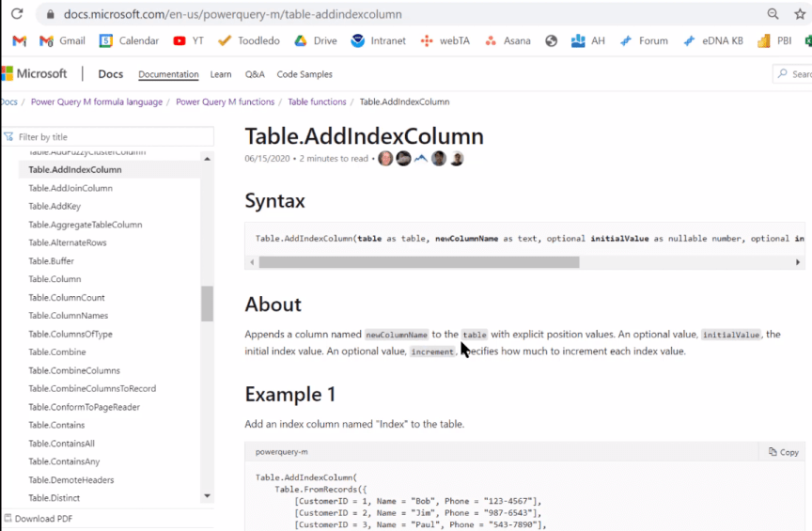Open the Intranet bookmark

tap(378, 41)
